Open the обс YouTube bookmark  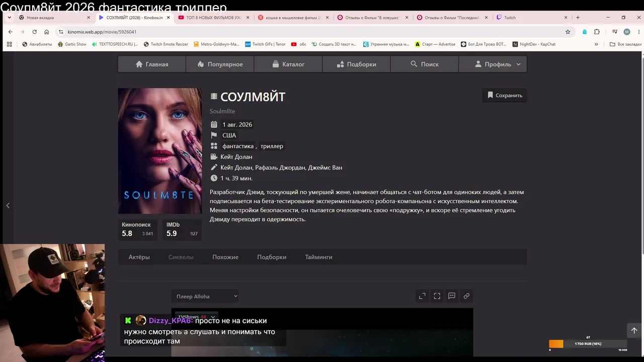tap(299, 44)
